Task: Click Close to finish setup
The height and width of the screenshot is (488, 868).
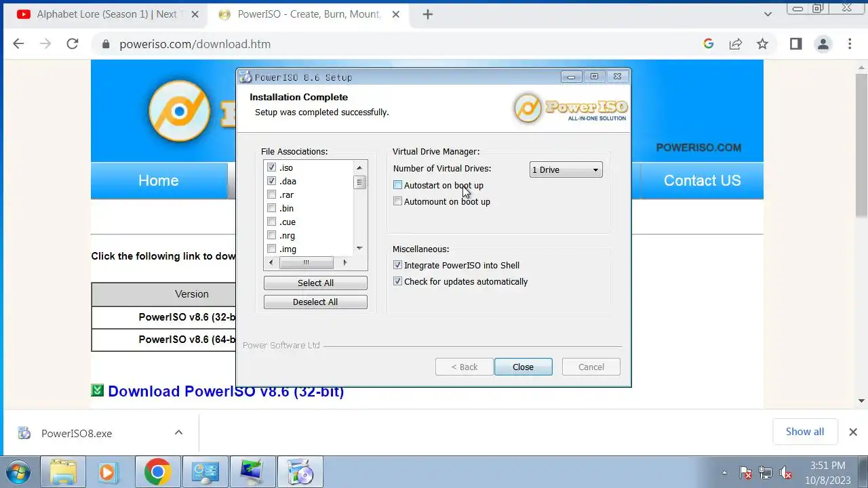Action: pos(523,367)
